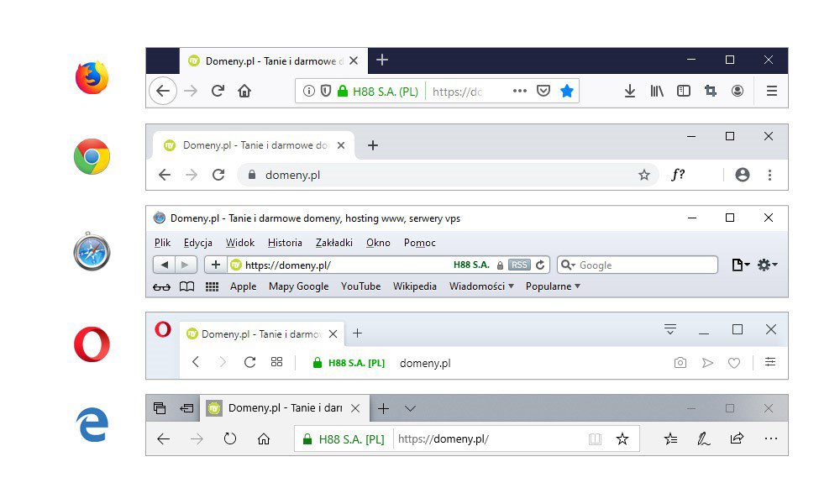Select Chrome Domeny.pl tab

tap(254, 145)
